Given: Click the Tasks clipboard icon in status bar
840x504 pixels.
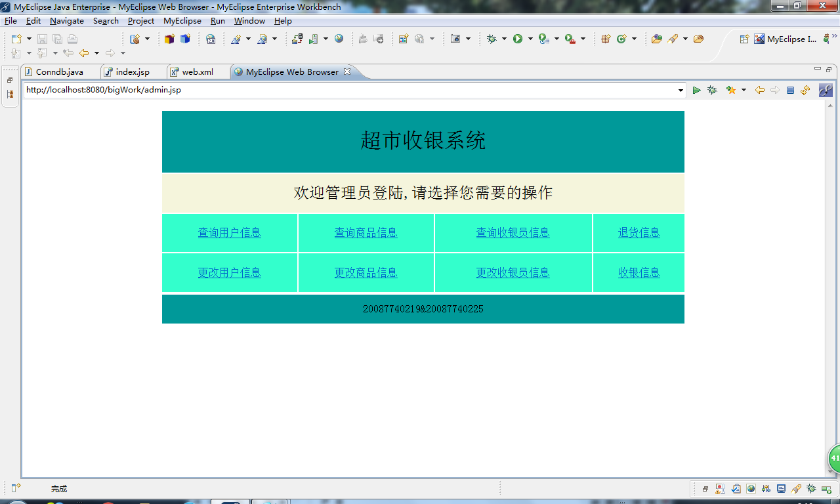Looking at the screenshot, I should tap(736, 488).
